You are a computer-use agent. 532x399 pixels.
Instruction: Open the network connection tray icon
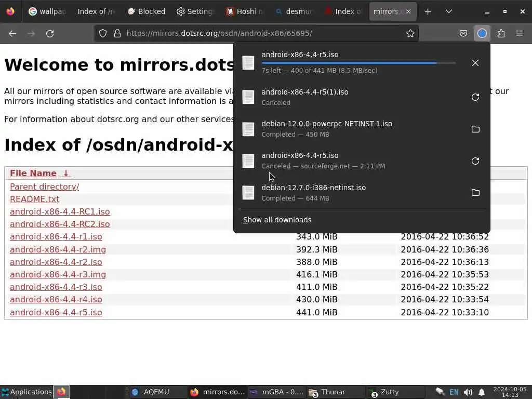click(x=440, y=392)
